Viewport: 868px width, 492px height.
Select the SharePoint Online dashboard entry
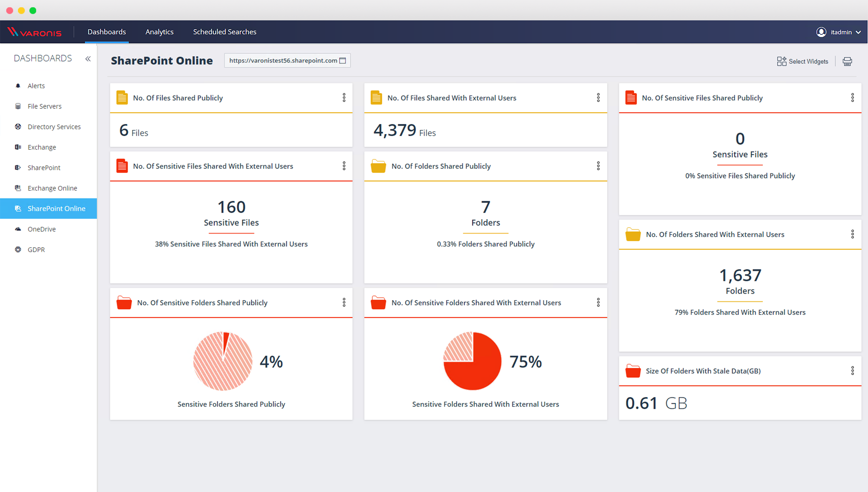point(48,209)
